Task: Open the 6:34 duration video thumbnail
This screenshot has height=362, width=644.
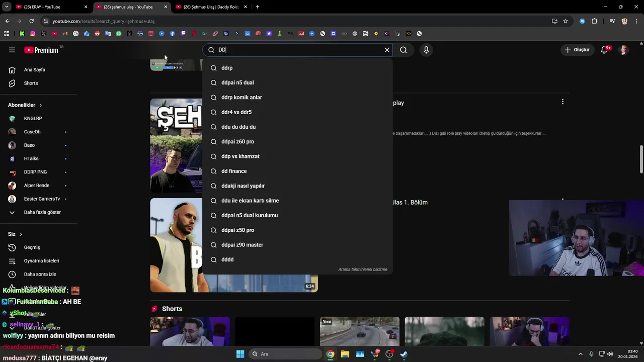Action: pyautogui.click(x=234, y=245)
